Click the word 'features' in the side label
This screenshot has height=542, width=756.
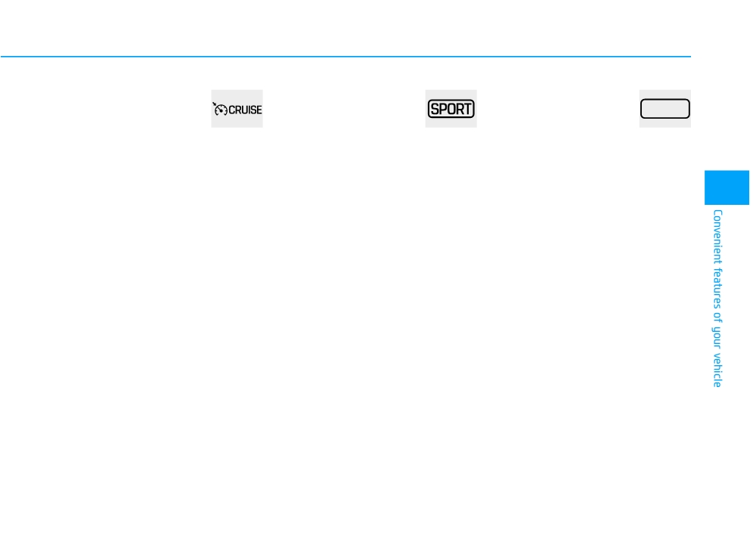717,289
